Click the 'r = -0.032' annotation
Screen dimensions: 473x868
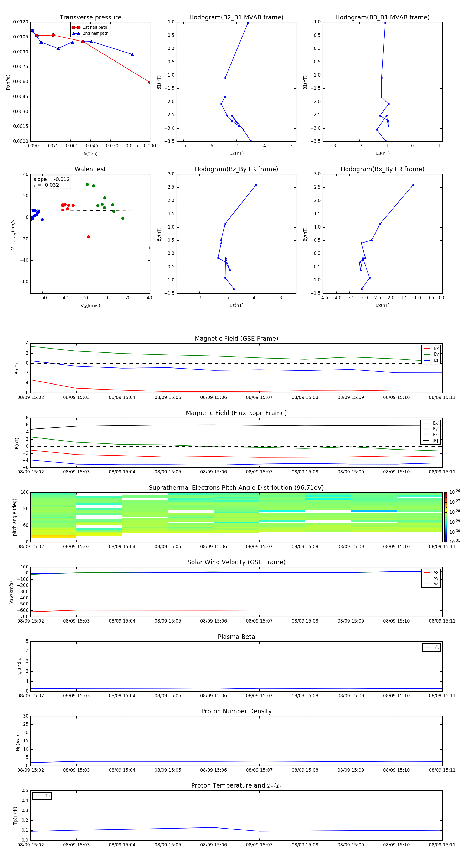(x=46, y=185)
